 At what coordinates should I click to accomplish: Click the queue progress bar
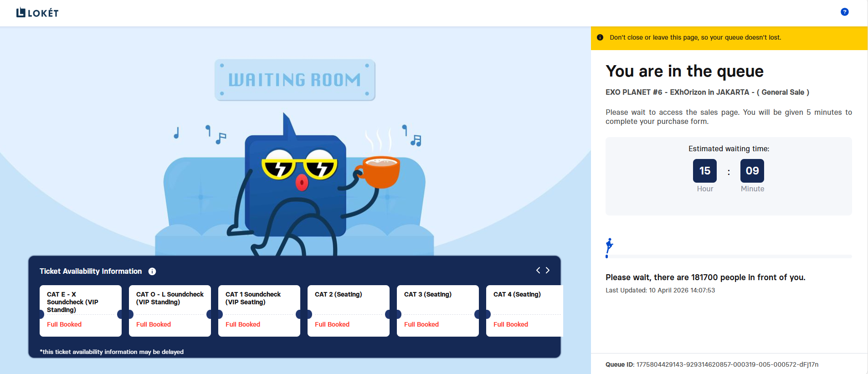click(x=729, y=256)
